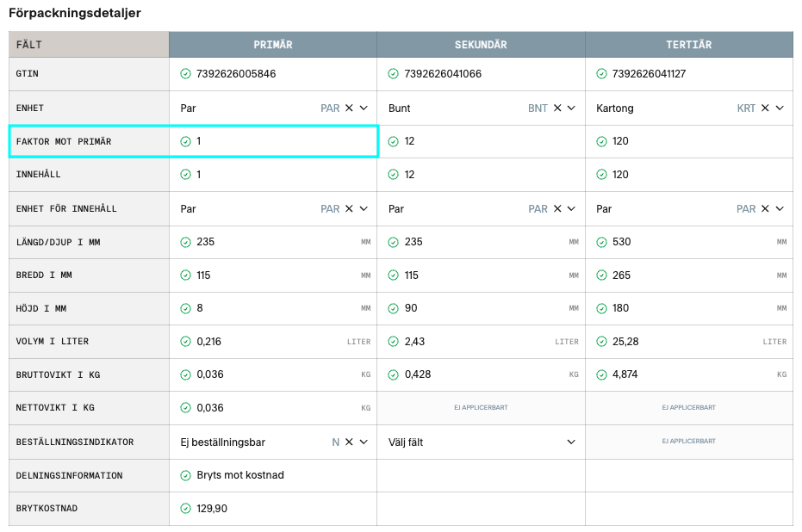The width and height of the screenshot is (802, 532).
Task: Clear tertiary Enhet för innehåll value
Action: click(x=765, y=209)
